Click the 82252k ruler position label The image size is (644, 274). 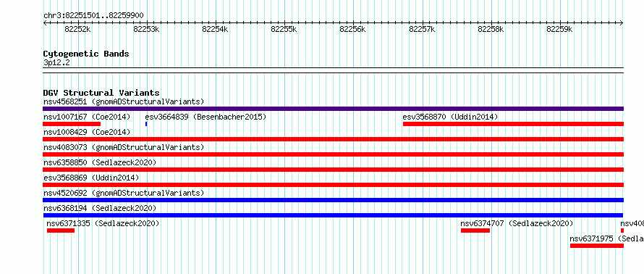point(77,29)
